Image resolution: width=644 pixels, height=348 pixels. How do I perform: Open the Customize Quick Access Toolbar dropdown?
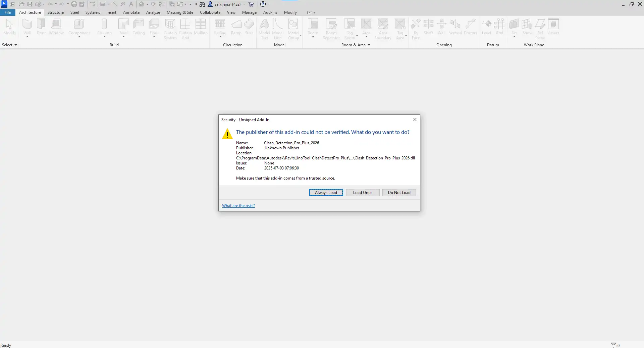tap(191, 4)
